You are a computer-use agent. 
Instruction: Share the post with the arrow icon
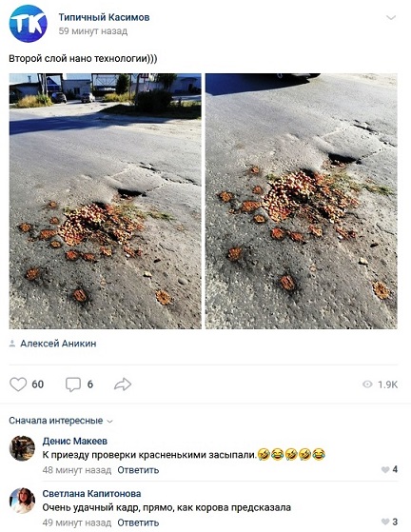[123, 384]
